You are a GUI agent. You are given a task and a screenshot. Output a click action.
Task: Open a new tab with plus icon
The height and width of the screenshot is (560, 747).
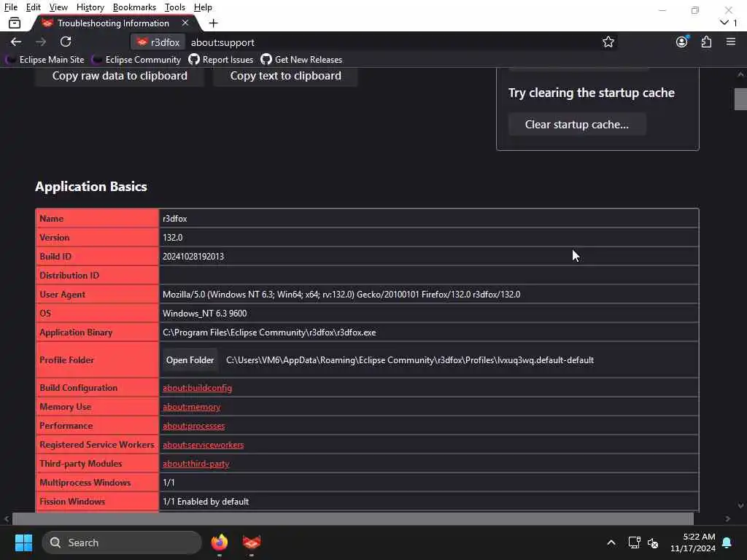click(214, 23)
